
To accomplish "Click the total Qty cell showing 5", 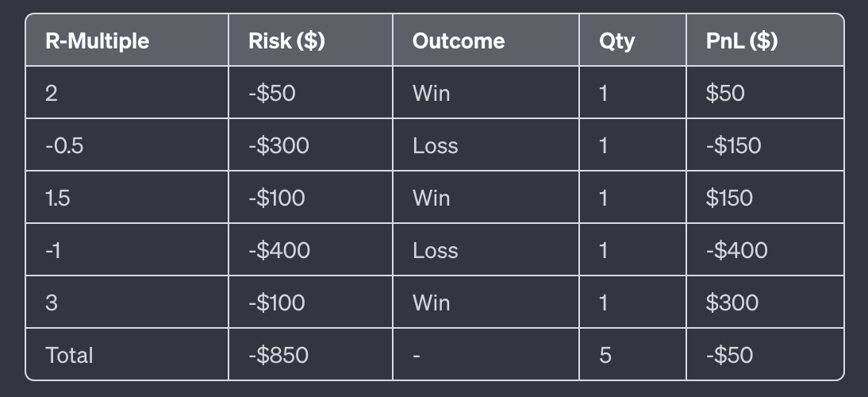I will tap(605, 355).
